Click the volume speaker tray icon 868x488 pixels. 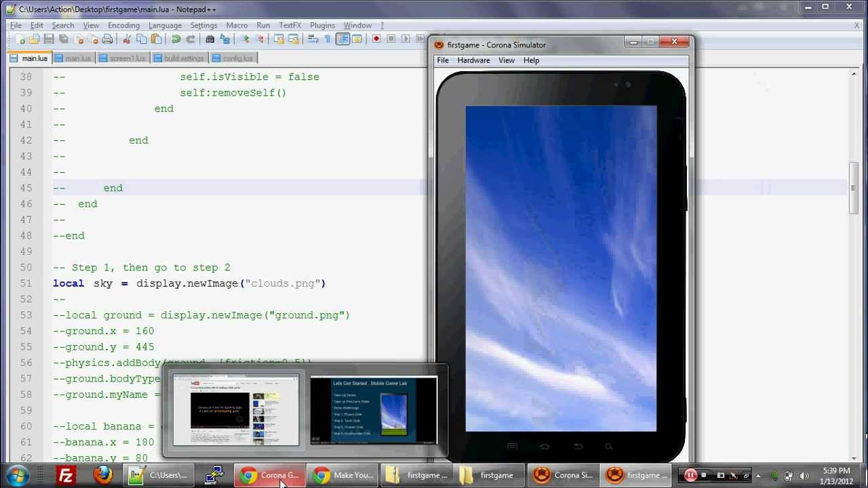pyautogui.click(x=804, y=476)
